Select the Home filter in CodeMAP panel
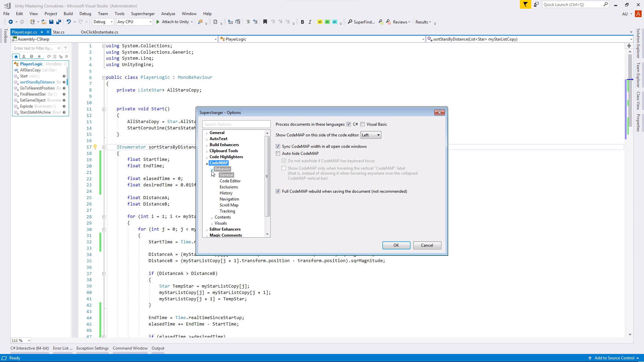The width and height of the screenshot is (644, 362). click(x=16, y=57)
